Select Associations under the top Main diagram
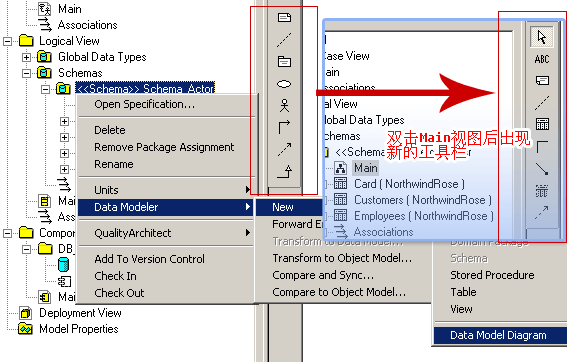 click(x=88, y=25)
